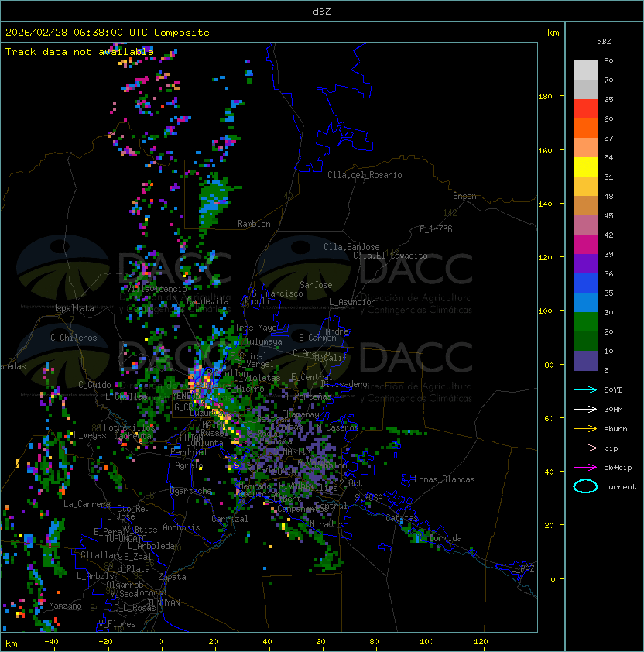Click the '30HM' legend label
This screenshot has width=644, height=652.
(613, 409)
